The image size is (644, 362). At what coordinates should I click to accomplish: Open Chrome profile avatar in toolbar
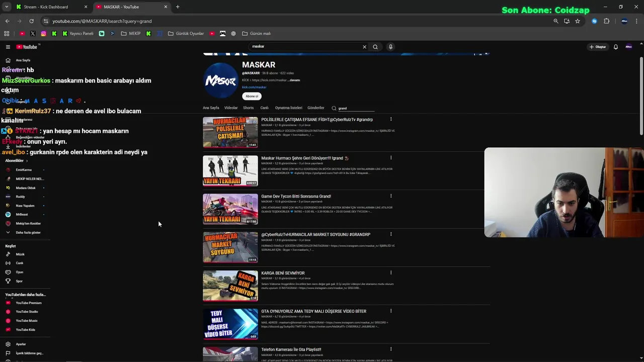[x=624, y=21]
